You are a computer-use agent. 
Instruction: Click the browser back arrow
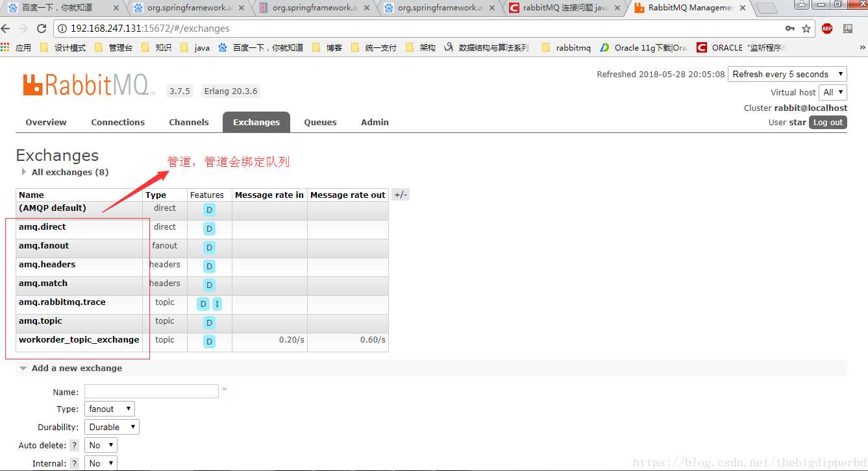click(6, 29)
